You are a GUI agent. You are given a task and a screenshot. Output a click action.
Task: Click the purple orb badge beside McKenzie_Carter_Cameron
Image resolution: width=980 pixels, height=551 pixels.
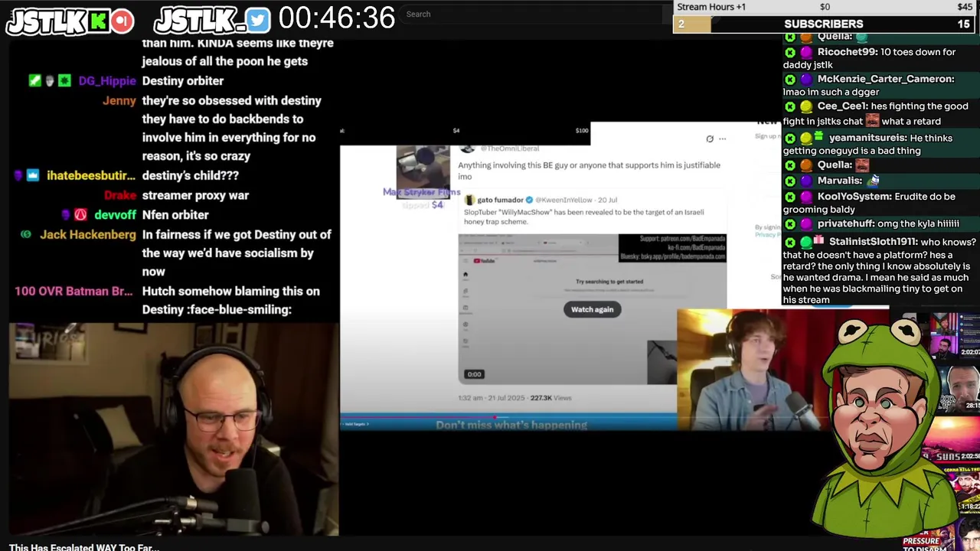(806, 79)
